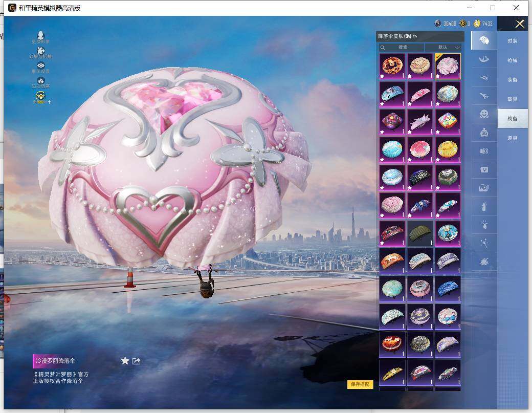Switch to the 装备 tab
Image resolution: width=532 pixels, height=413 pixels.
(513, 79)
